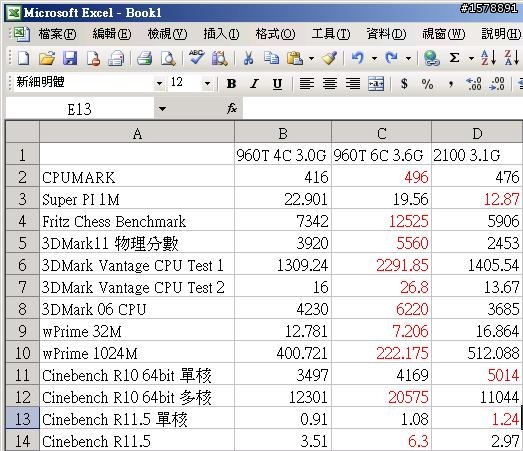
Task: Open a file with the Open folder icon
Action: pos(47,58)
